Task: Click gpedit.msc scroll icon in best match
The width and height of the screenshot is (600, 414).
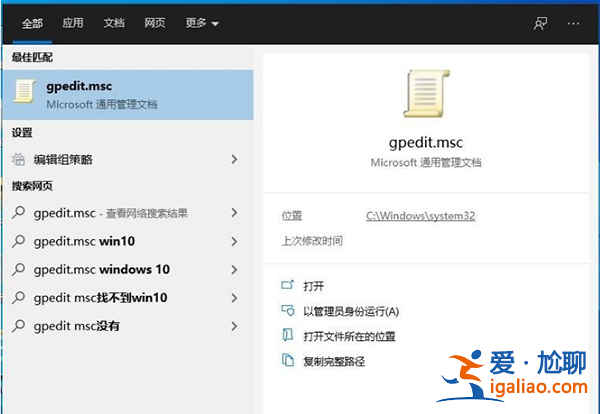Action: pos(25,91)
